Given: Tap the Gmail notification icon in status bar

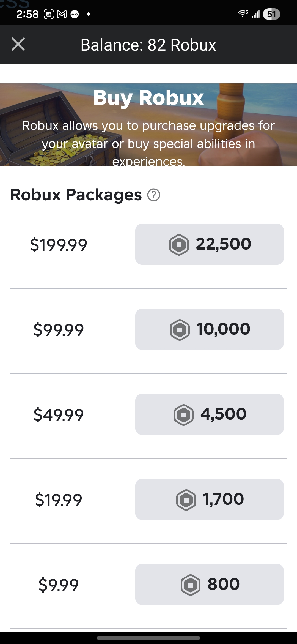Looking at the screenshot, I should coord(62,14).
